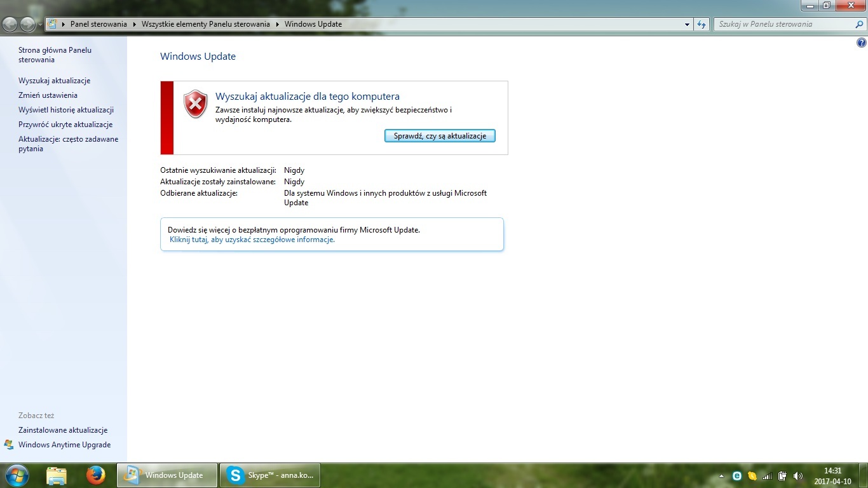The height and width of the screenshot is (488, 868).
Task: Click the yellow Skype status tray icon
Action: pos(752,476)
